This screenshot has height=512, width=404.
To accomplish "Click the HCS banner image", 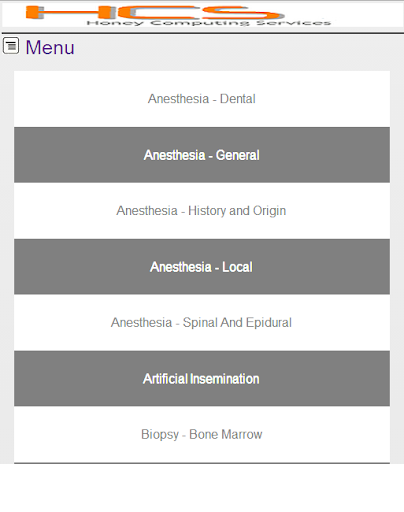I will pos(203,15).
